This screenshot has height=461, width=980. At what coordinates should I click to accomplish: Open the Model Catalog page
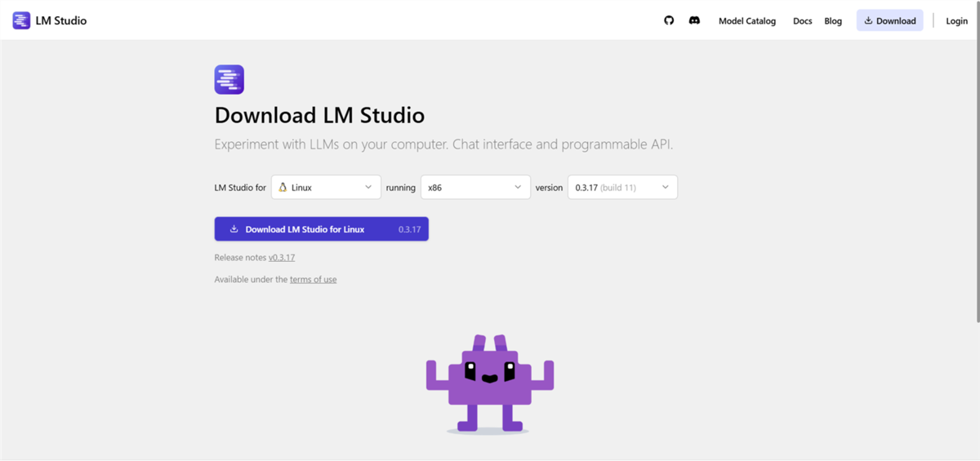pos(747,21)
